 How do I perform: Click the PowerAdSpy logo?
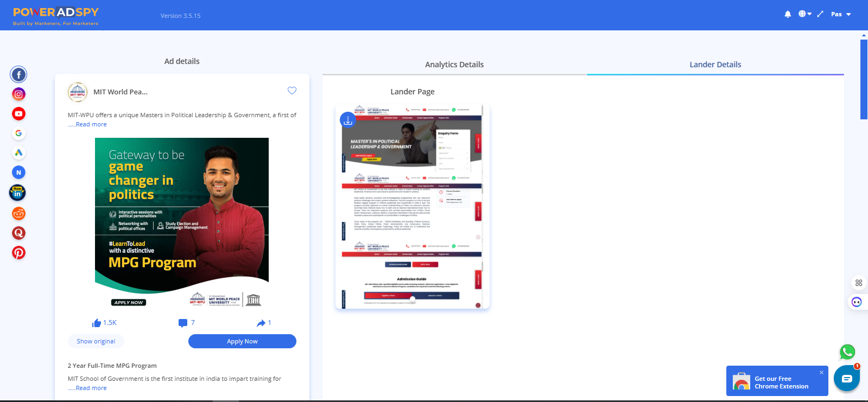click(56, 15)
